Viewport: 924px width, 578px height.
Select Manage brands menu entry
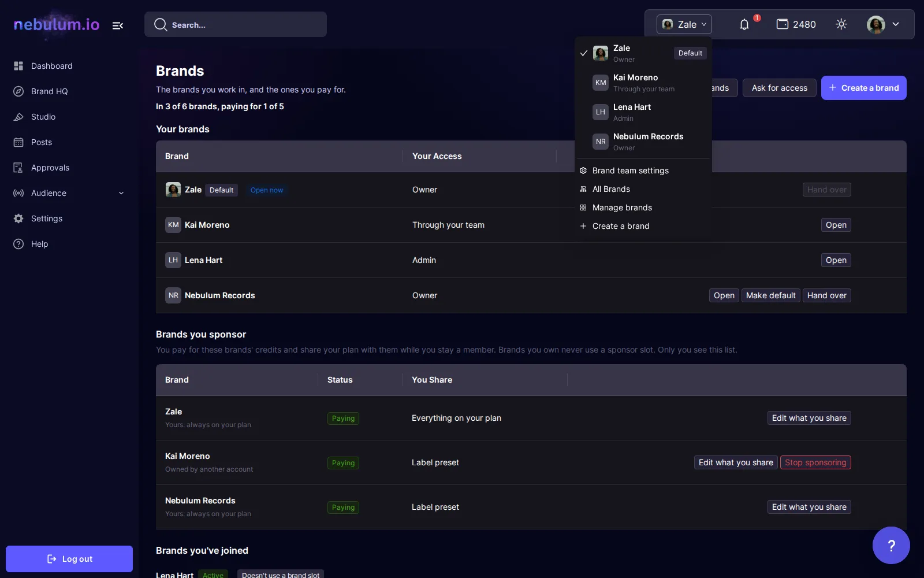pyautogui.click(x=643, y=208)
